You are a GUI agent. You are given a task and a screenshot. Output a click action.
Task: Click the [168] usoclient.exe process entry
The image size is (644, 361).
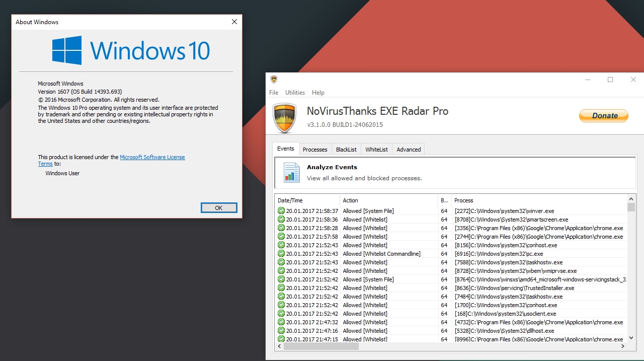pos(505,314)
